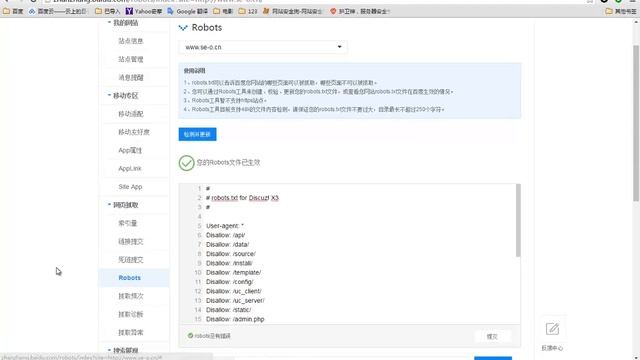Click the feedback center edit icon
This screenshot has width=640, height=360.
[x=552, y=329]
